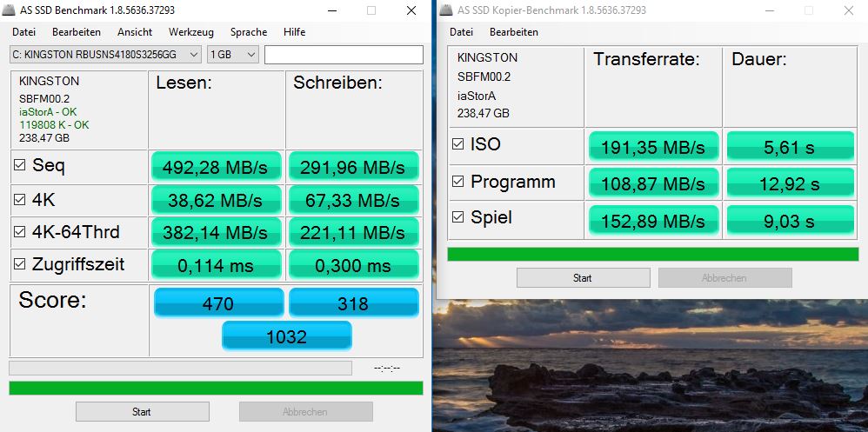This screenshot has width=868, height=432.
Task: Open the Werkzeug menu
Action: tap(190, 32)
